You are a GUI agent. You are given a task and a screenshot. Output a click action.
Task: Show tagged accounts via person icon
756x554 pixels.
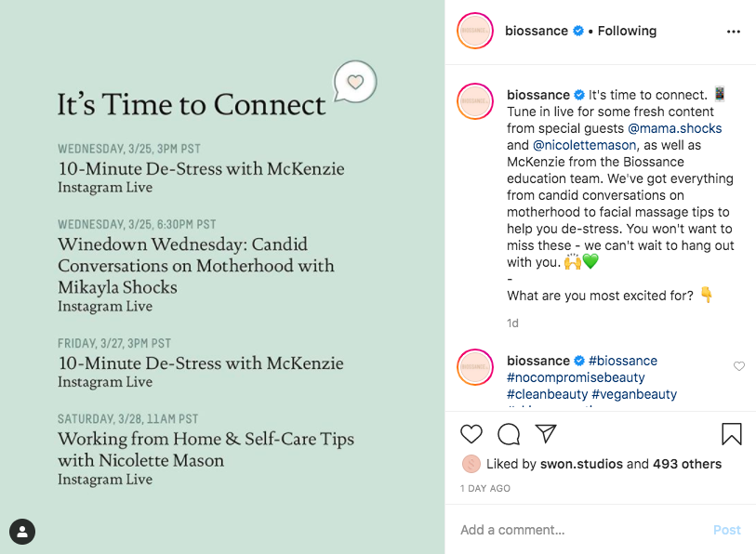22,532
